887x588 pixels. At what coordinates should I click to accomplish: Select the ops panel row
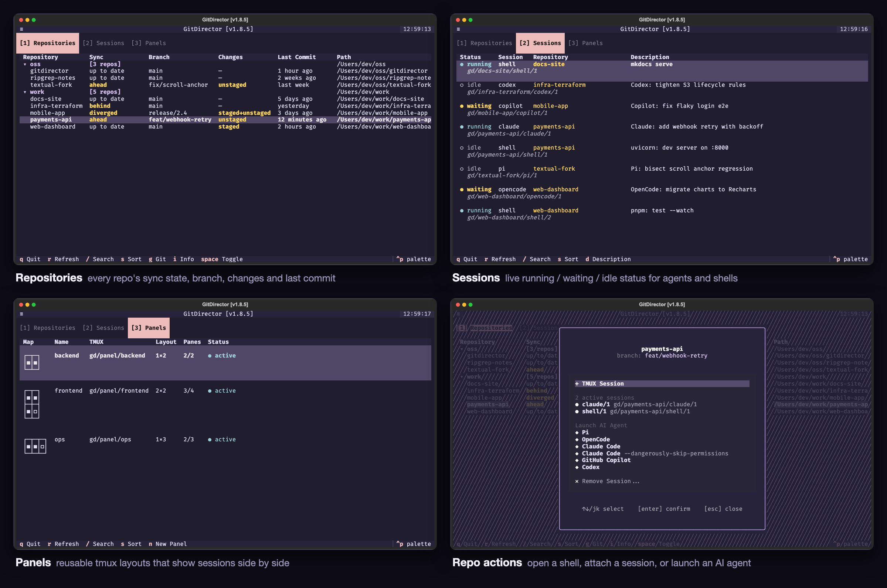(x=225, y=446)
